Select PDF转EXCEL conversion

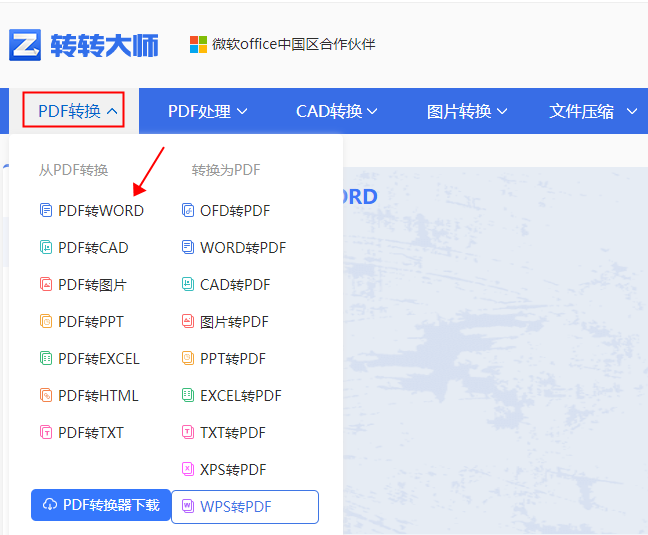click(90, 359)
